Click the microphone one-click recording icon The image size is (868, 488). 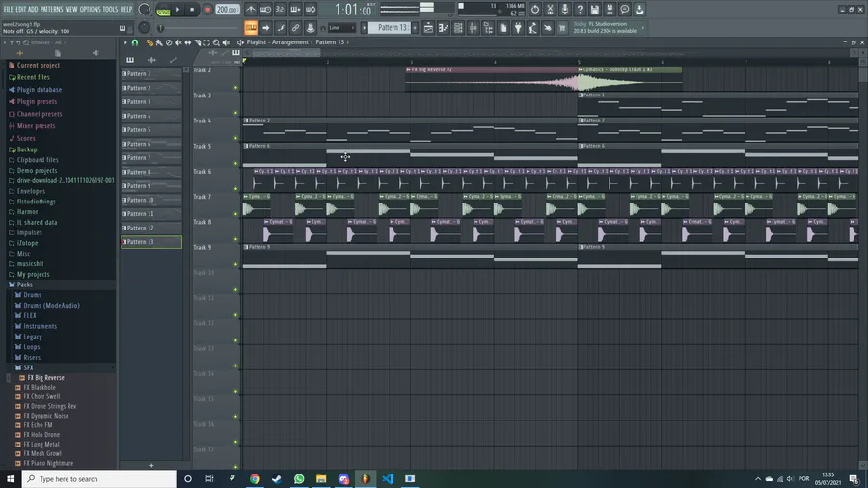(x=564, y=10)
